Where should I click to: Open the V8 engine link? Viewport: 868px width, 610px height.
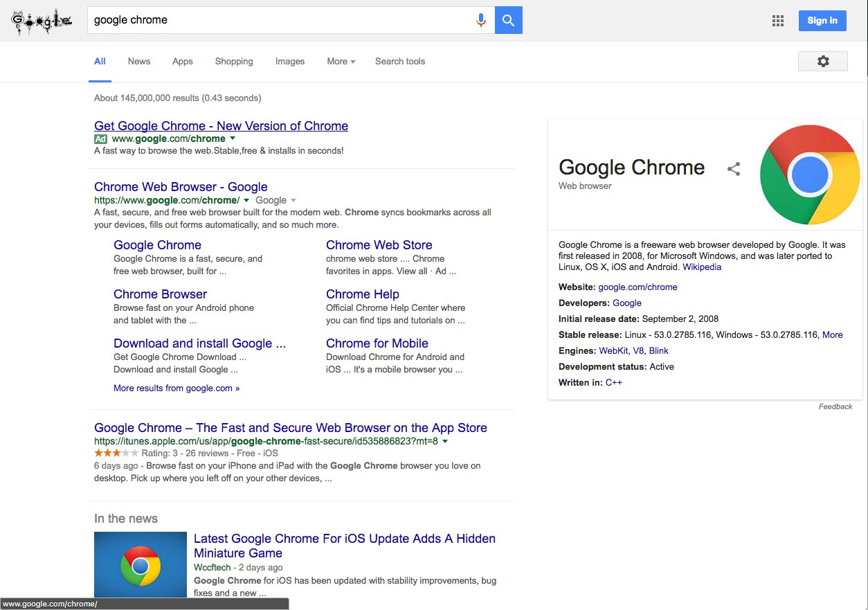pyautogui.click(x=638, y=350)
